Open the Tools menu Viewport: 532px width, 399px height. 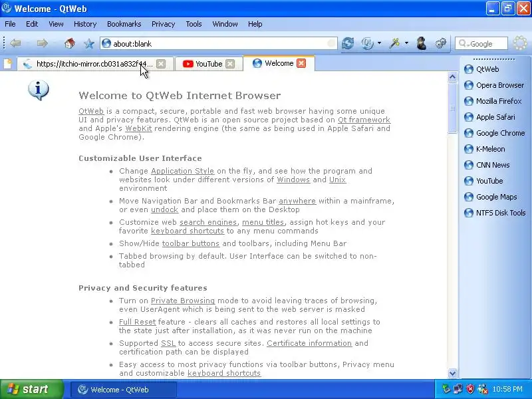click(194, 24)
